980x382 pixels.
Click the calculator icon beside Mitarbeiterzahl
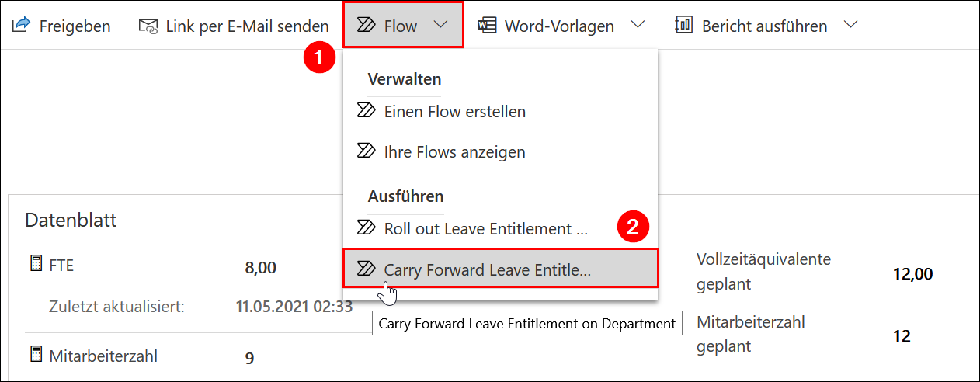pyautogui.click(x=35, y=356)
